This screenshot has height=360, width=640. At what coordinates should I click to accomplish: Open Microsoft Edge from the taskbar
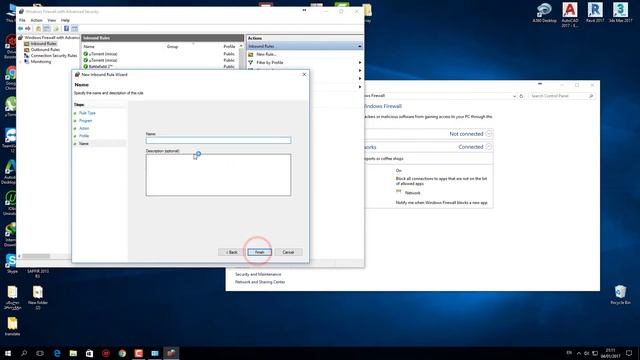57,353
